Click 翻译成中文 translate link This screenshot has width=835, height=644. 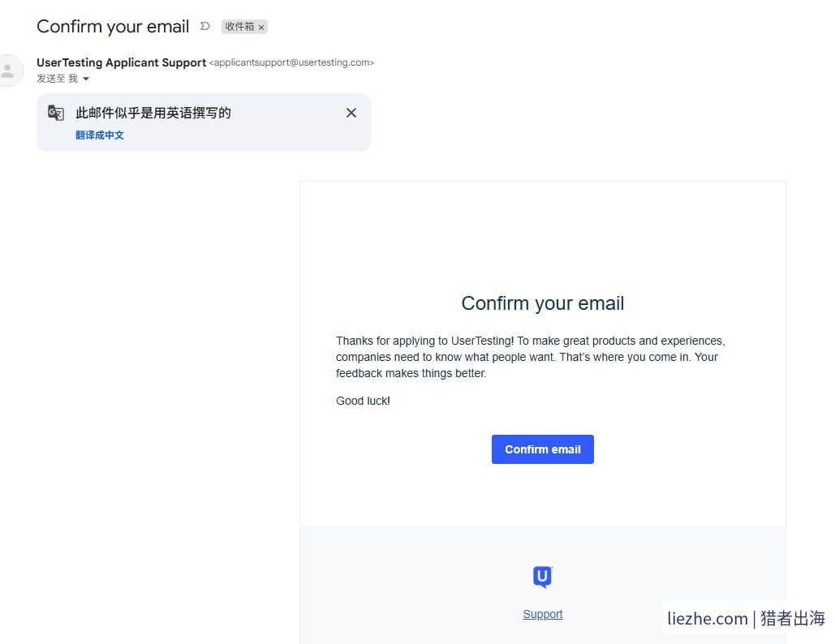[x=100, y=135]
